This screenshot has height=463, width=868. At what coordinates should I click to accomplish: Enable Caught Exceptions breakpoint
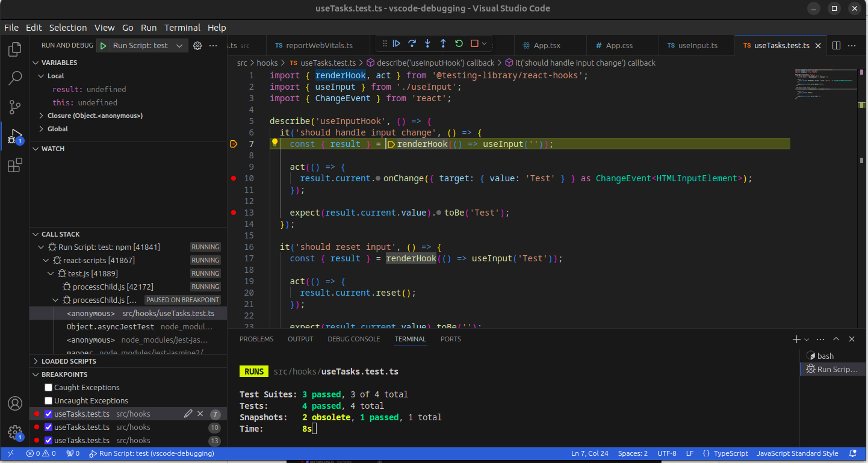49,388
